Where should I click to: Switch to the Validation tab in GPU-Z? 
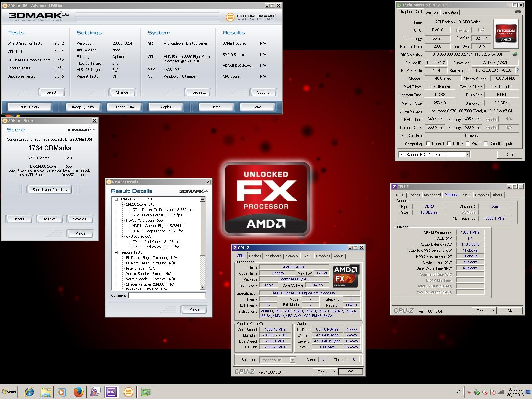tap(450, 12)
